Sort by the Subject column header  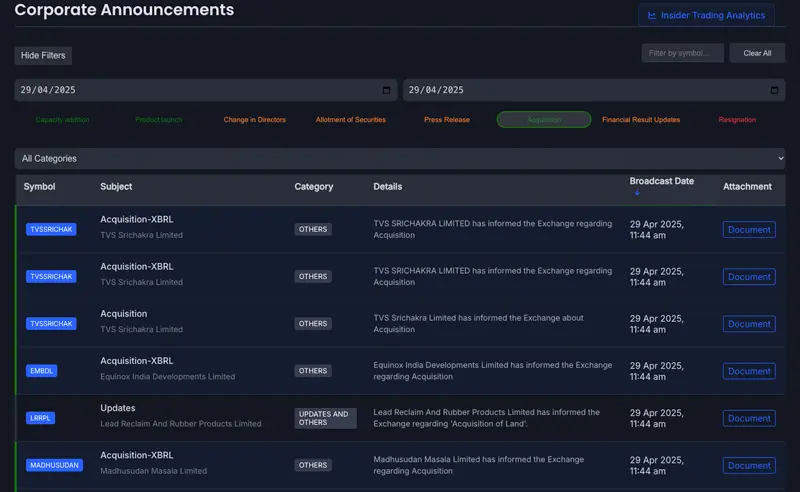click(116, 187)
